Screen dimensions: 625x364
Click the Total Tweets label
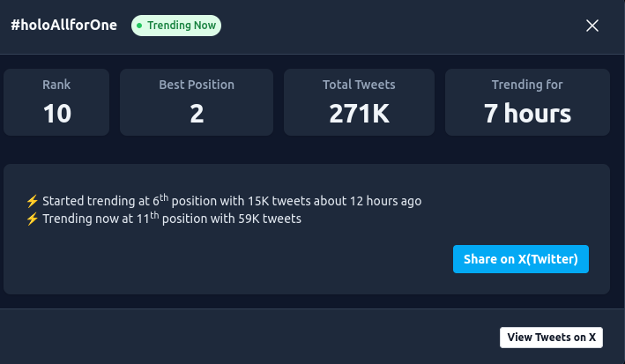(x=359, y=85)
